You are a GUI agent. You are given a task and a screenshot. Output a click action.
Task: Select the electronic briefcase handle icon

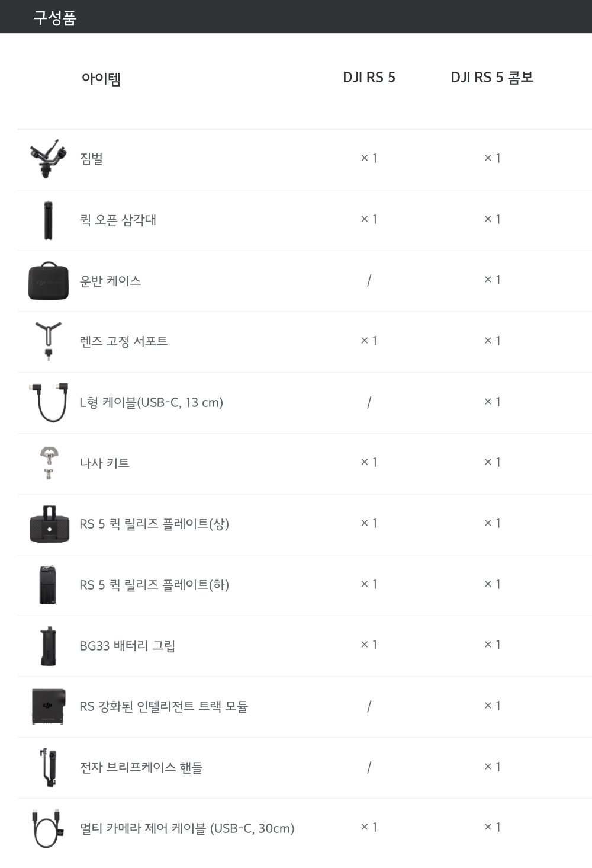click(x=48, y=767)
